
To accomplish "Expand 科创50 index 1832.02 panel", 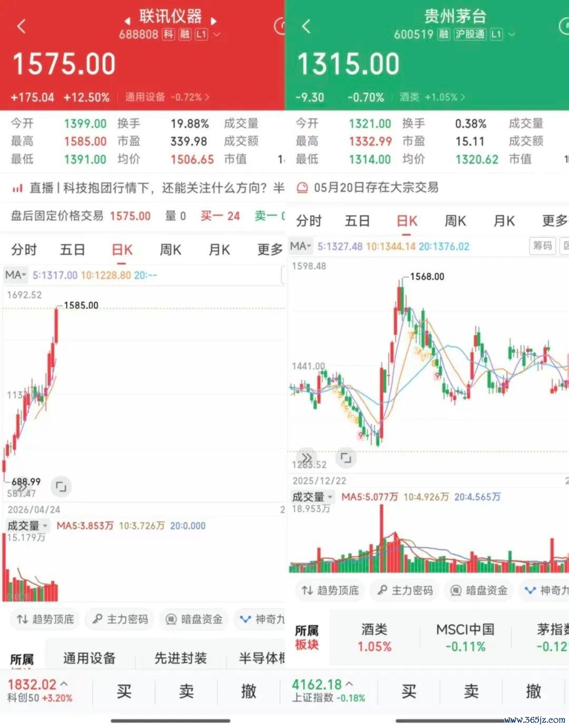I will pyautogui.click(x=40, y=691).
